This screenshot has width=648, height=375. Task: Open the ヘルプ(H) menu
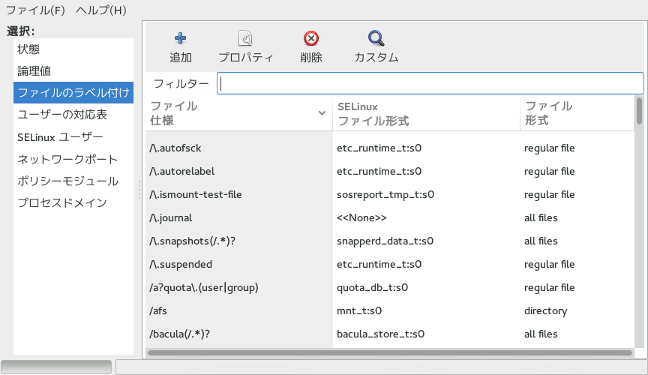101,10
